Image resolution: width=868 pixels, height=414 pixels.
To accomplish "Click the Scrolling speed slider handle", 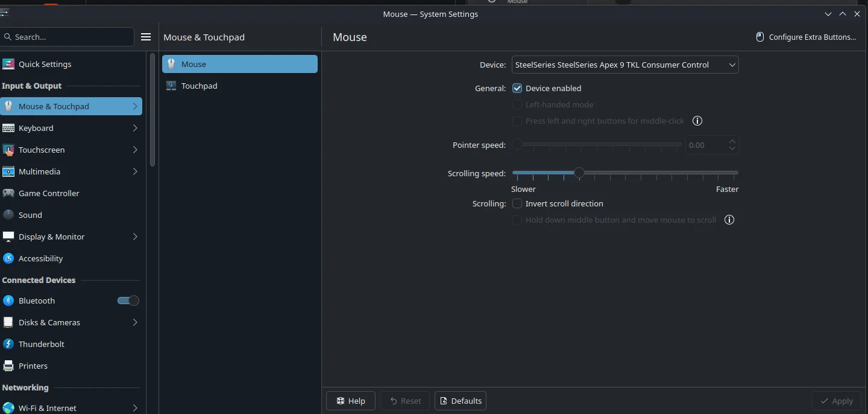I will tap(579, 173).
